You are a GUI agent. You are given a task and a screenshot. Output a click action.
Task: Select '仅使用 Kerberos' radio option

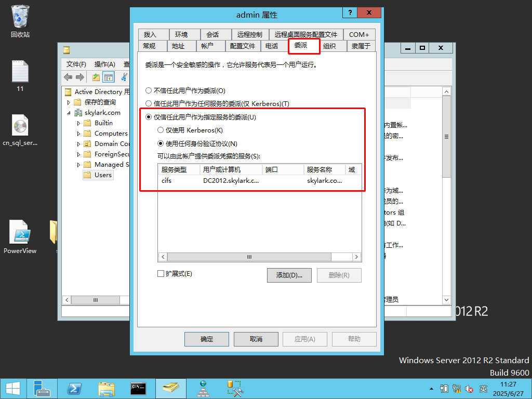[161, 130]
